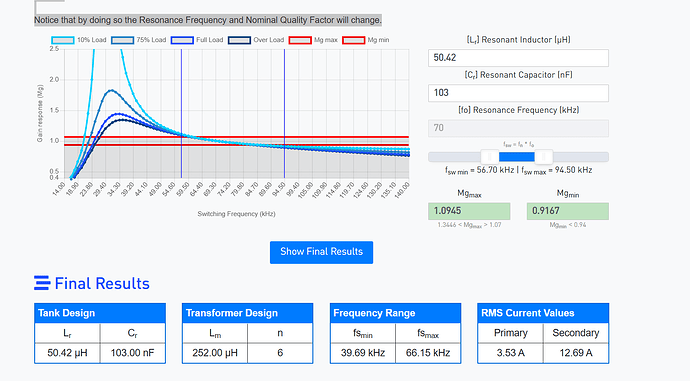
Task: Click the transformer turns ratio value 6
Action: pos(280,353)
